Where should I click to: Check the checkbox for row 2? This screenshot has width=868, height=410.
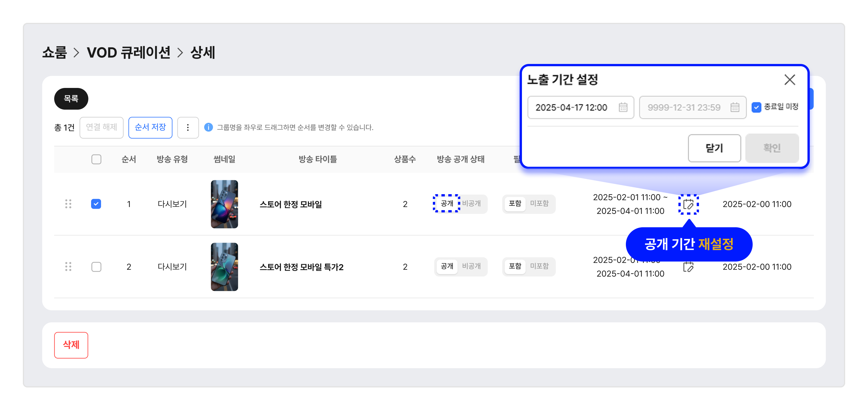pos(97,266)
